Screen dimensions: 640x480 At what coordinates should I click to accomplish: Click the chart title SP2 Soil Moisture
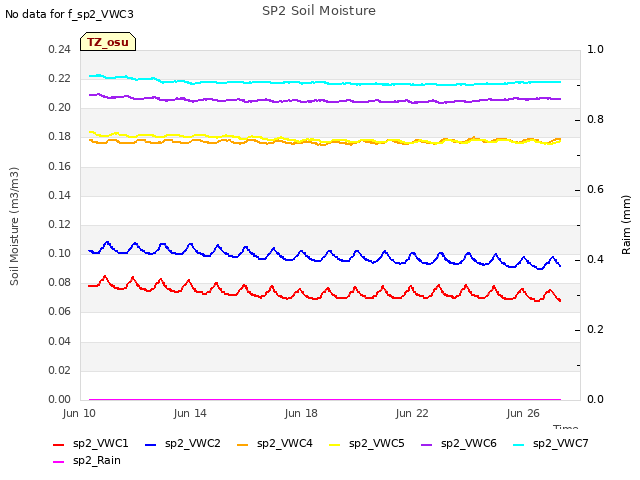pyautogui.click(x=319, y=11)
